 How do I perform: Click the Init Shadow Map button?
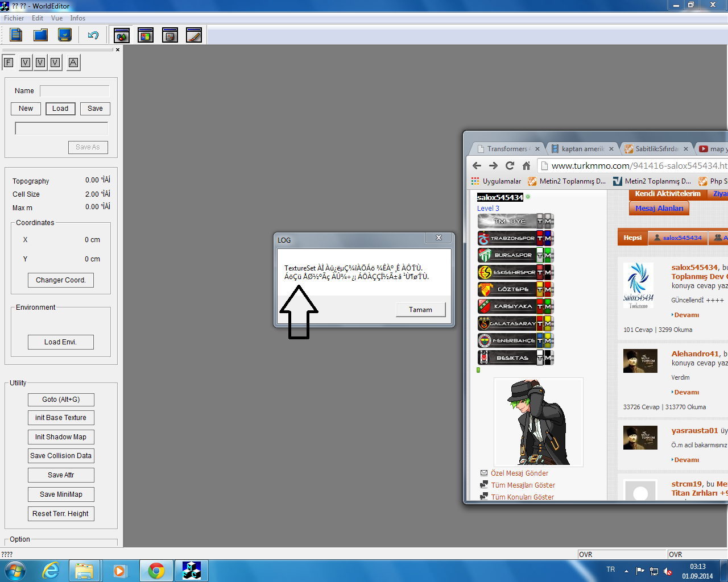[61, 437]
